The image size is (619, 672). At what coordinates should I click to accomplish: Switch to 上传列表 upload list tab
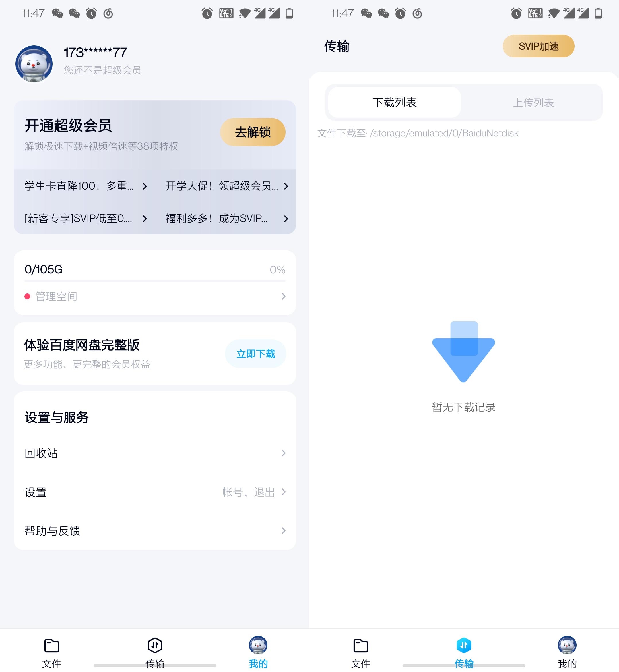532,103
